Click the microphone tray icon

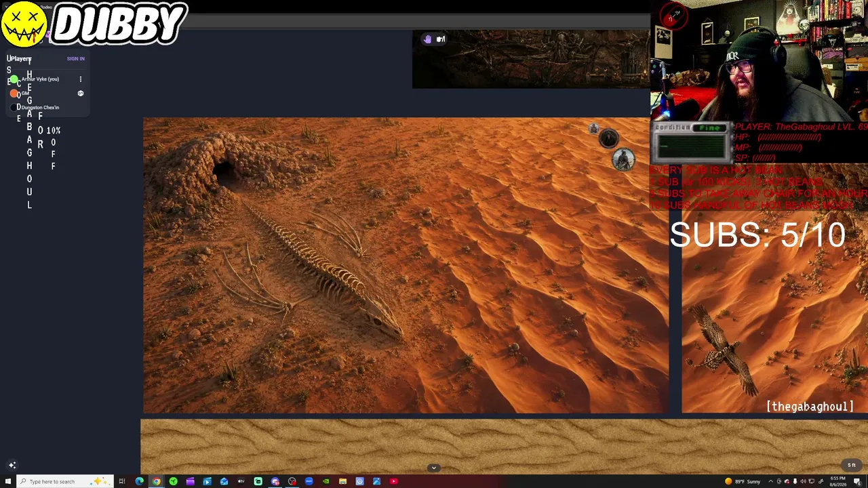(x=796, y=481)
